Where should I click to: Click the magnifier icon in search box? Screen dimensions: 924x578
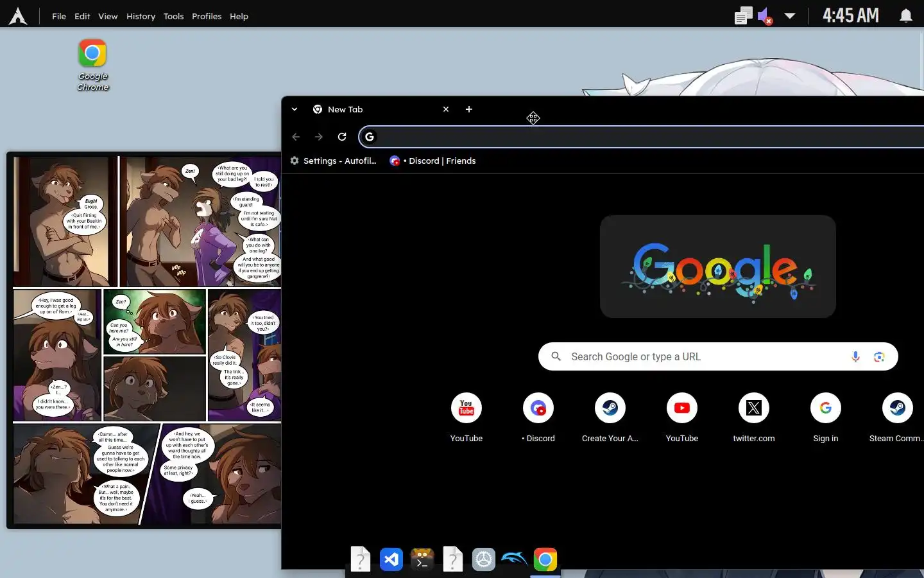[556, 356]
